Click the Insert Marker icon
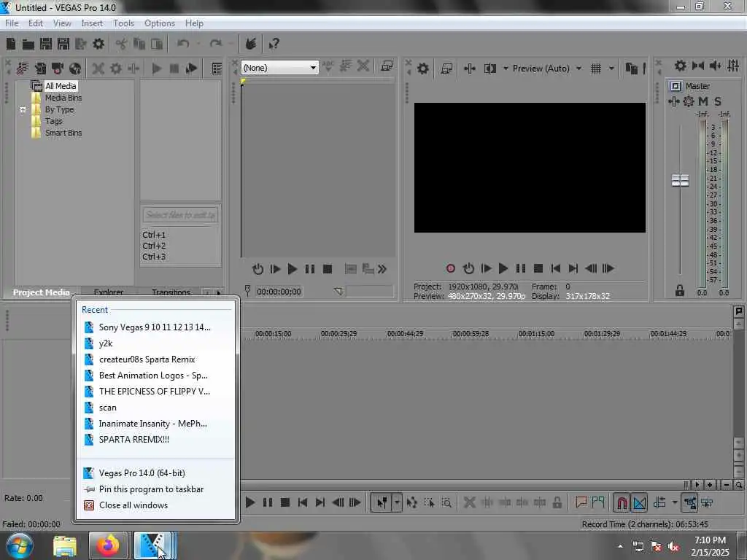Viewport: 747px width, 560px height. tap(581, 502)
